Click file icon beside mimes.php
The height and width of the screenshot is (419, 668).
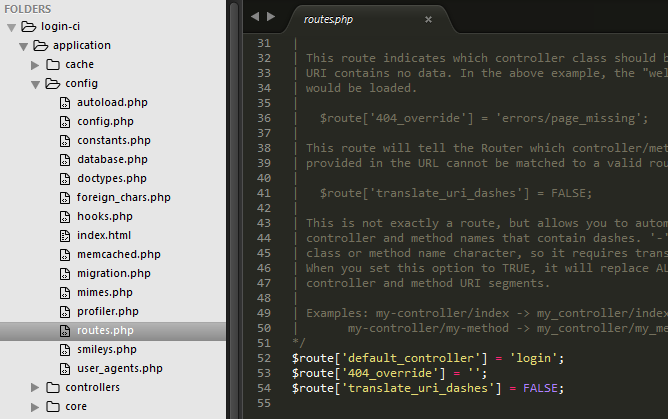(x=65, y=293)
